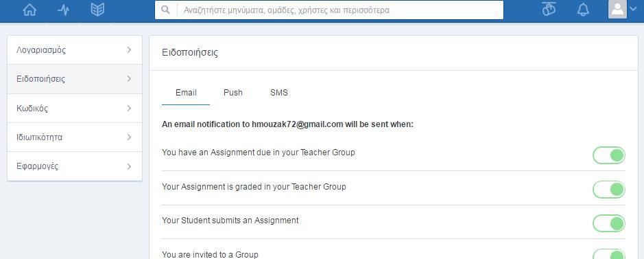The height and width of the screenshot is (259, 644).
Task: Click chevron next to Εφαρμογές
Action: click(130, 166)
